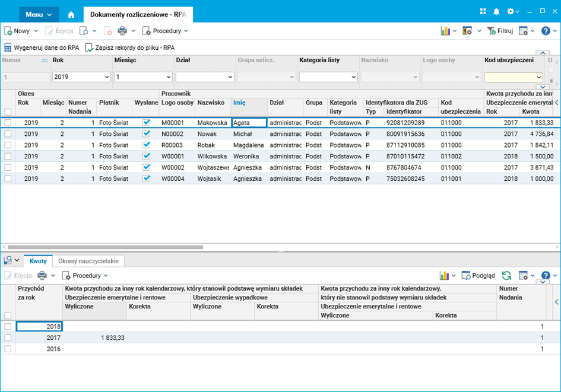Click the printer icon in top toolbar

click(122, 31)
